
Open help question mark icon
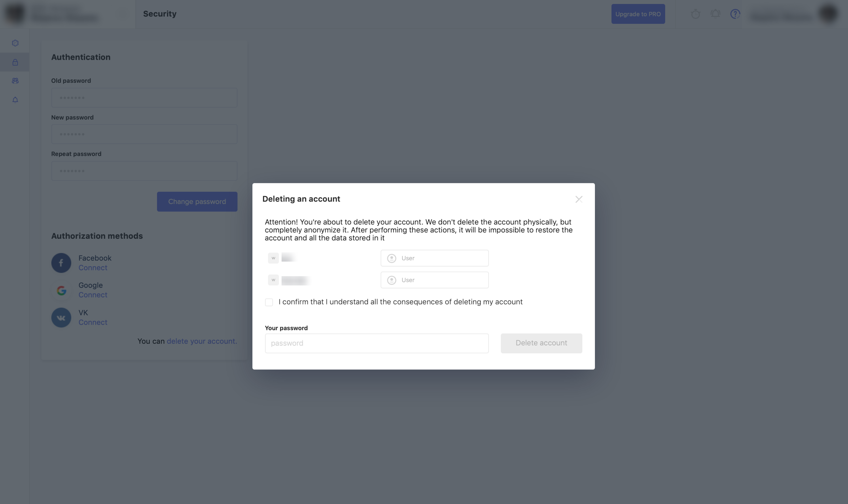[735, 14]
